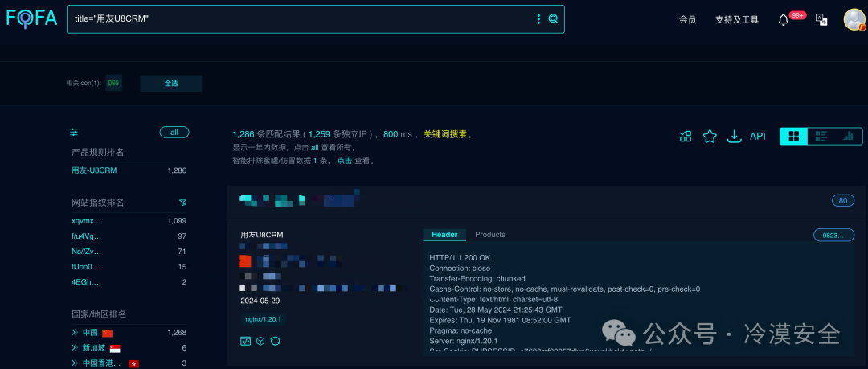The height and width of the screenshot is (369, 868).
Task: Click the 关键词搜索 link
Action: click(445, 134)
